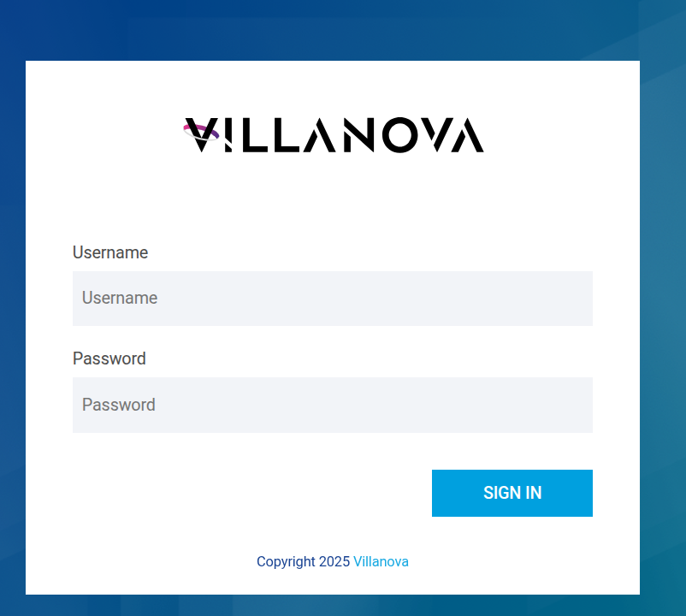Click the Villanova logo
686x616 pixels.
point(332,133)
